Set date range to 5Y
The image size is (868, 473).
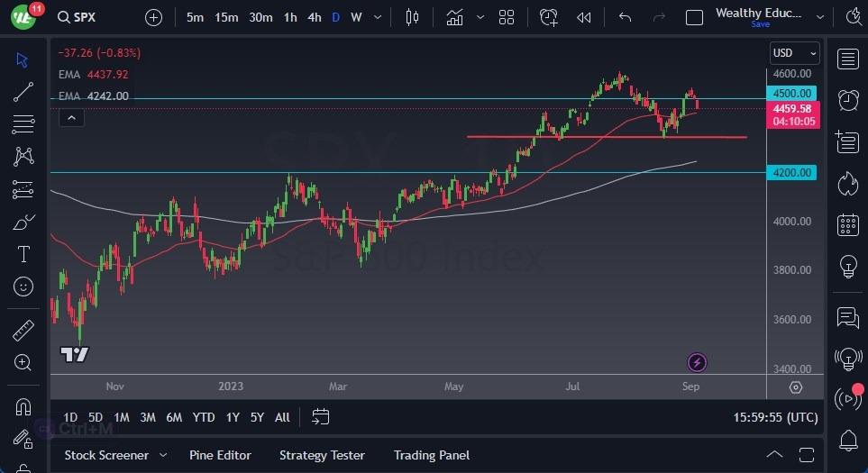point(257,417)
